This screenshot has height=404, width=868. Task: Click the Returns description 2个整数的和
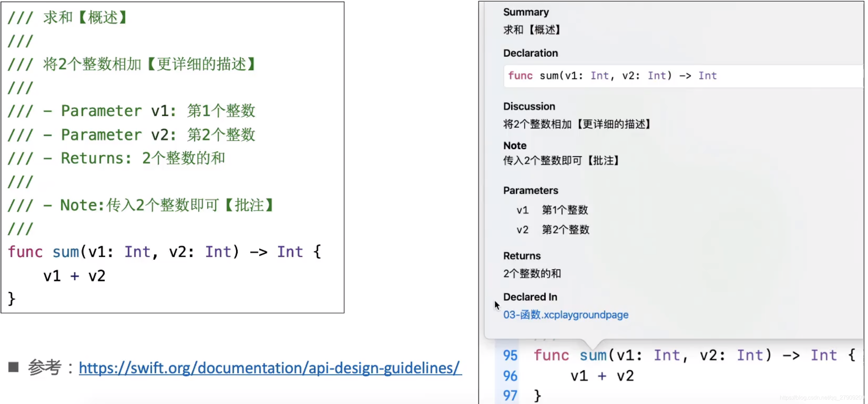tap(532, 274)
